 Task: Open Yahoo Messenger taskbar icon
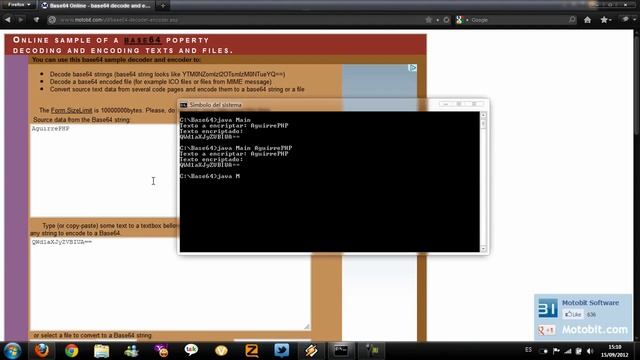coord(161,351)
